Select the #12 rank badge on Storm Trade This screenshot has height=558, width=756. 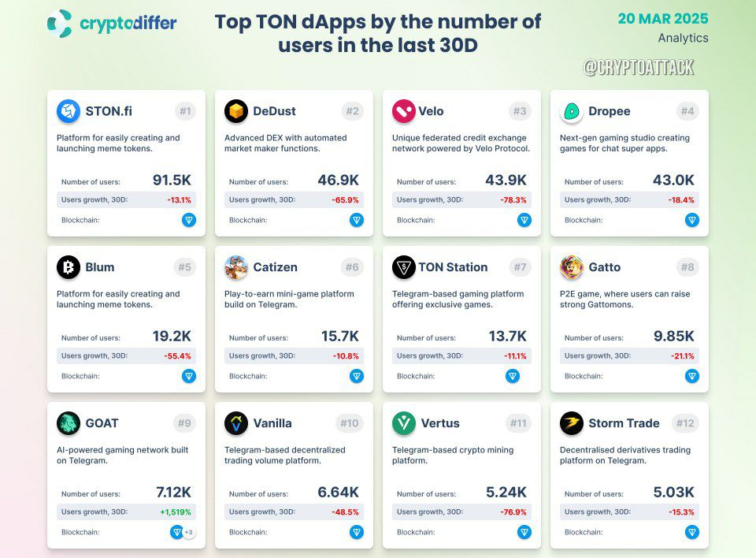point(685,423)
